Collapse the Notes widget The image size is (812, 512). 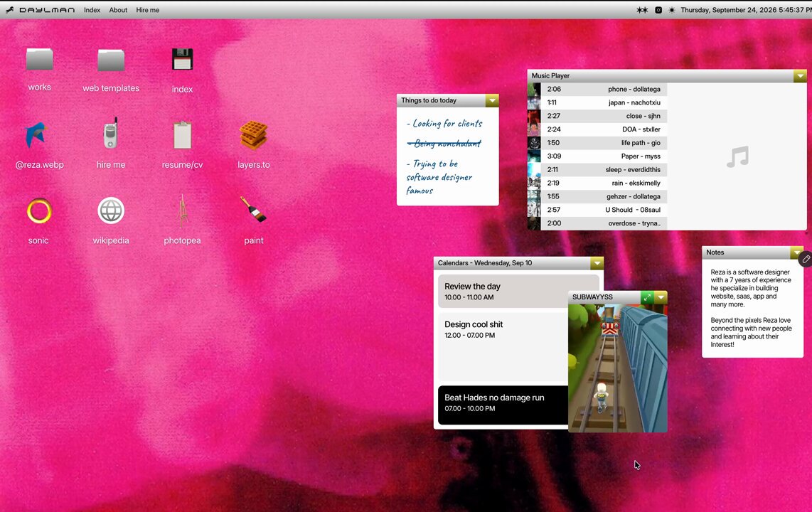[797, 252]
